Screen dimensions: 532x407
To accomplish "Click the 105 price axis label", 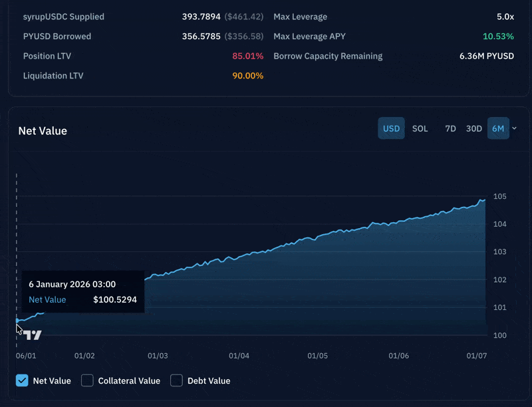I will [499, 196].
